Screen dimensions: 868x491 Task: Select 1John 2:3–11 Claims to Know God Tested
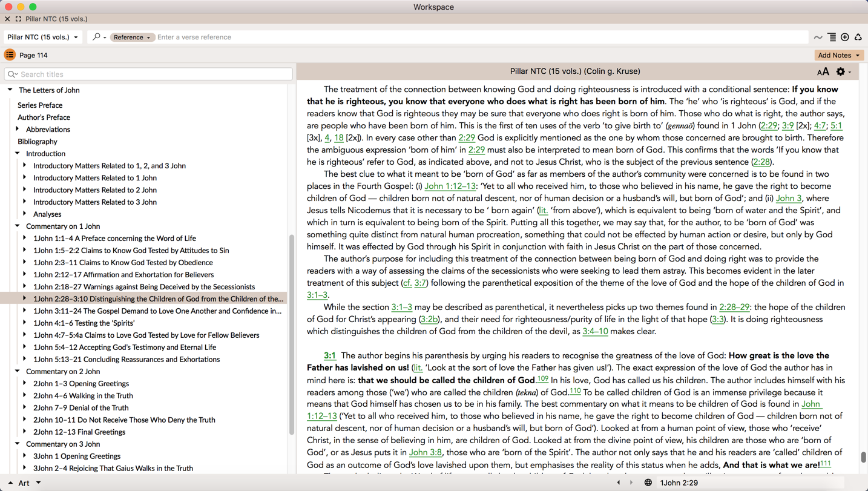click(x=123, y=263)
